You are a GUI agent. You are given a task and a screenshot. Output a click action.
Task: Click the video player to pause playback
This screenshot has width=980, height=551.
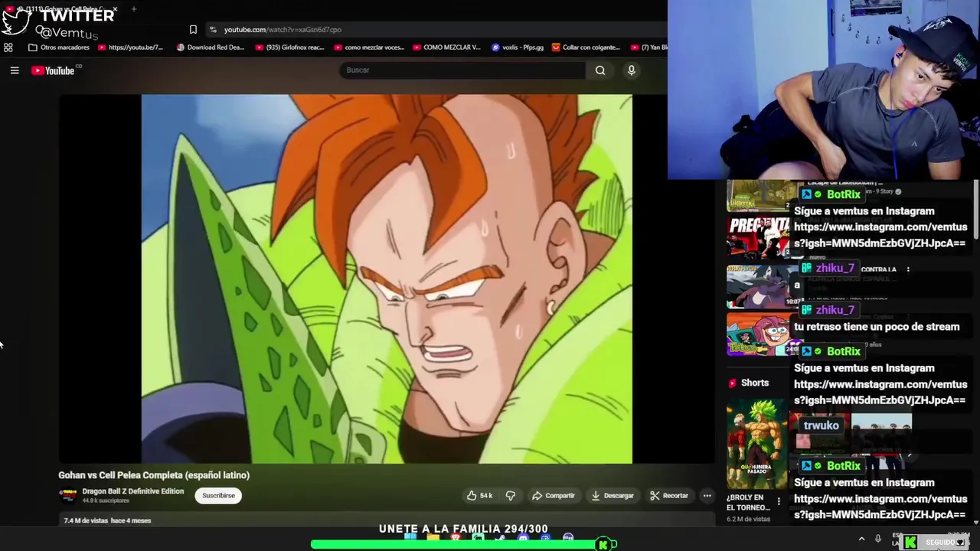pos(387,279)
